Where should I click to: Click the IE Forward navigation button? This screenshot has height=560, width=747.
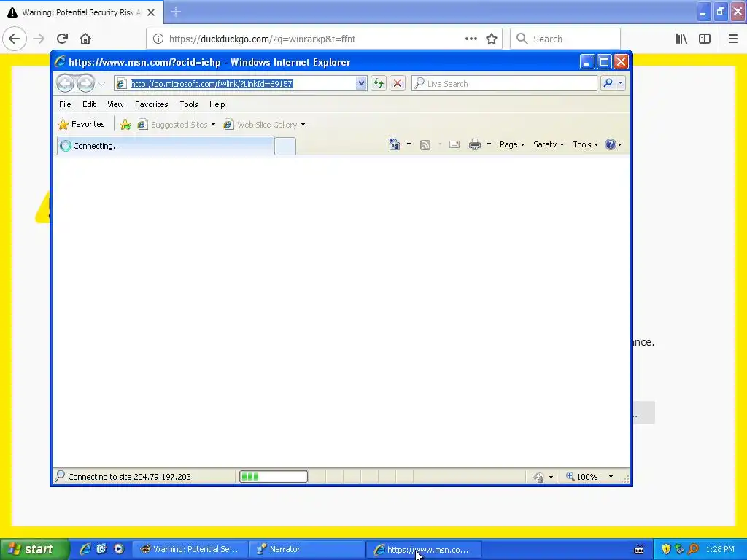point(86,83)
